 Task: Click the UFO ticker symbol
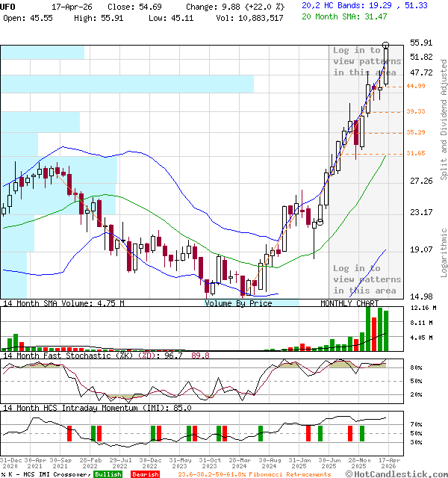coord(8,6)
